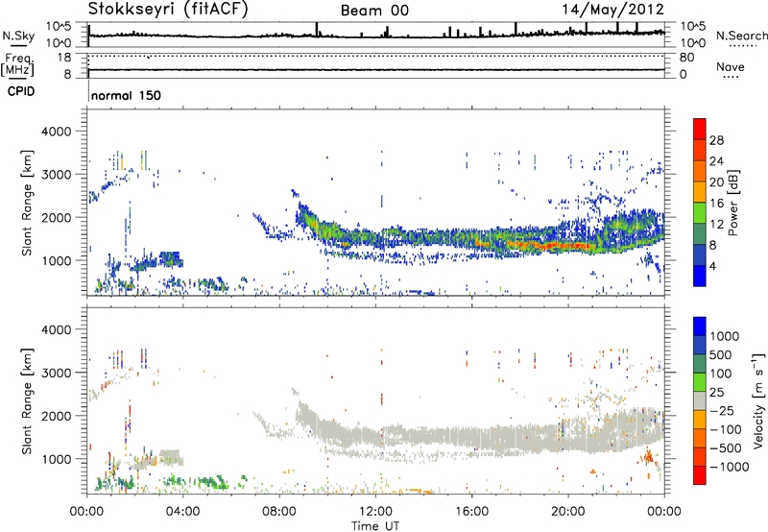
Task: Click the red top segment of the Power color bar
Action: click(x=700, y=129)
